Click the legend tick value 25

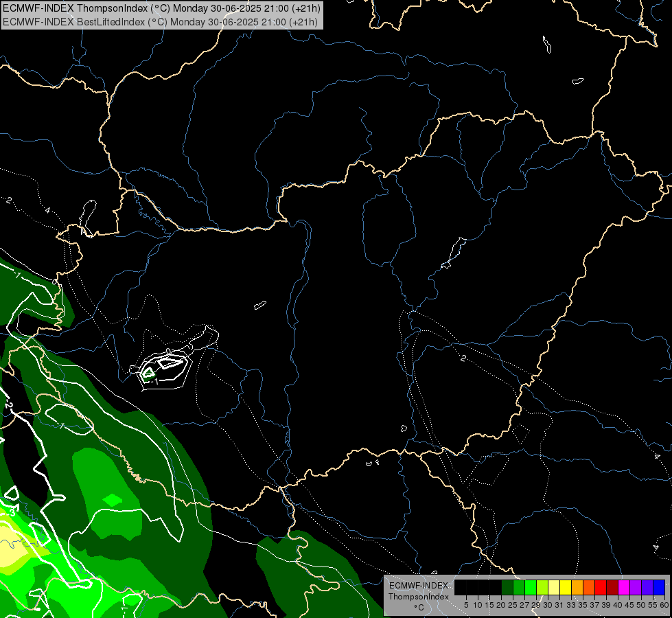[x=513, y=605]
